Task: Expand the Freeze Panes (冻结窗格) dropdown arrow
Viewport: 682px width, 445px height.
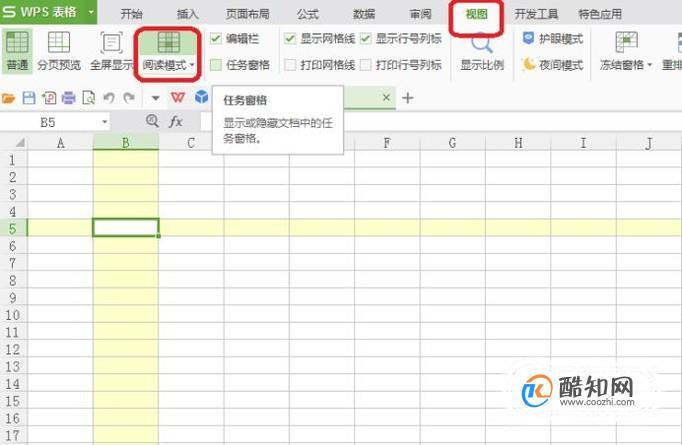Action: coord(650,65)
